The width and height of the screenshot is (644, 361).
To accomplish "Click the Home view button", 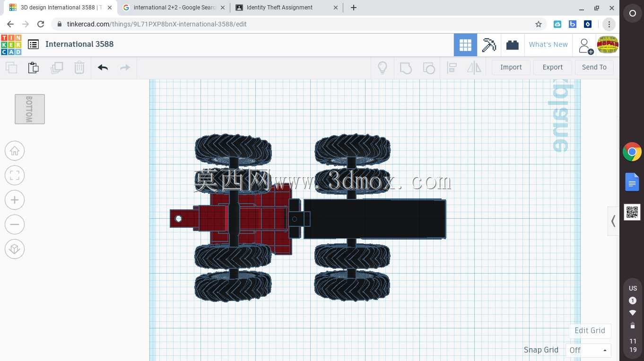I will pos(15,151).
